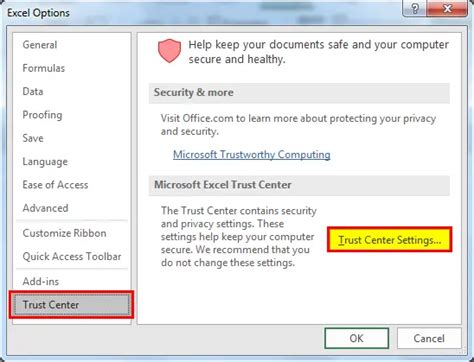
Task: Go to the Data options page
Action: (x=71, y=91)
